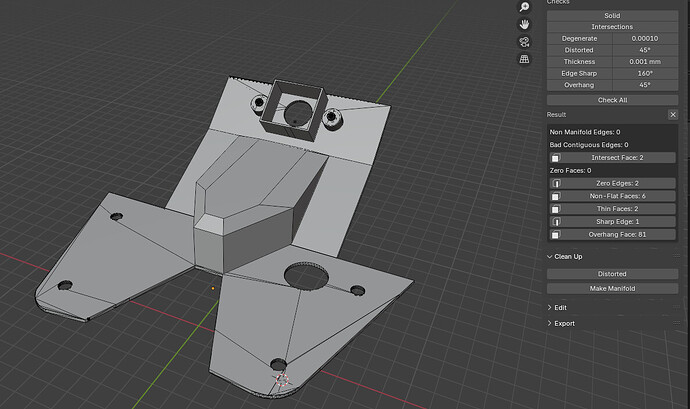The height and width of the screenshot is (409, 690).
Task: Run the Intersections check
Action: point(612,27)
